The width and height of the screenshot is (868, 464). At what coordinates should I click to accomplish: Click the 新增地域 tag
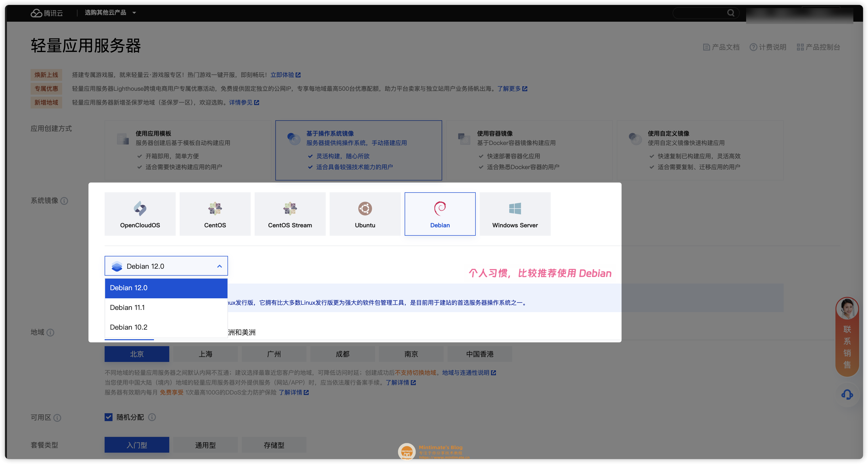coord(46,102)
